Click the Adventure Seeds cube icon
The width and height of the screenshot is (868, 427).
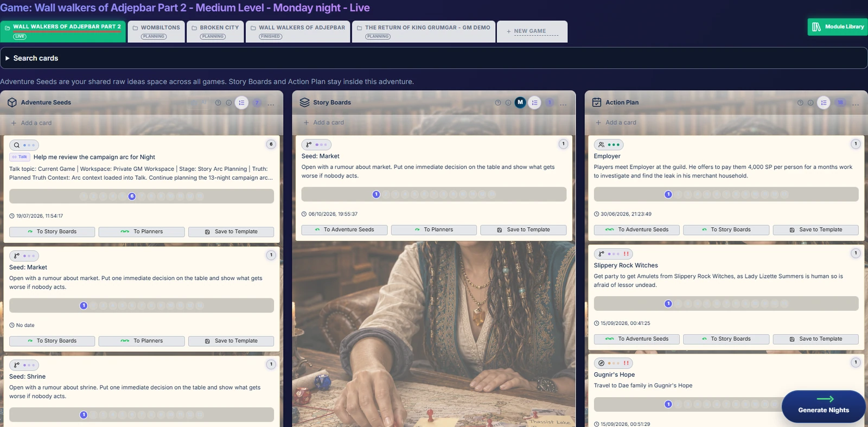pyautogui.click(x=12, y=102)
